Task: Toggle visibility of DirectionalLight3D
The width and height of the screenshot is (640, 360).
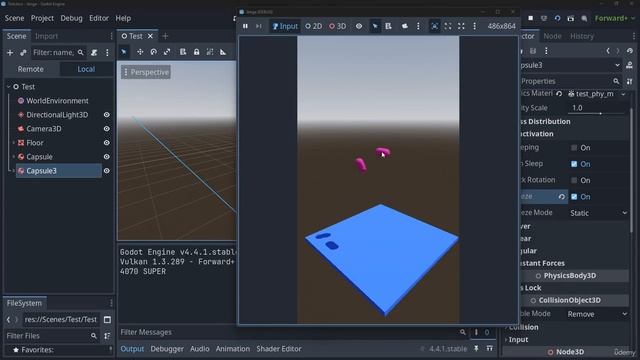Action: [x=107, y=115]
